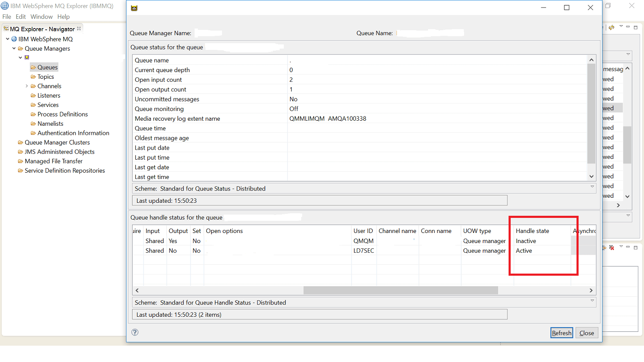Select Listeners in the navigator tree
This screenshot has width=644, height=362.
coord(49,96)
